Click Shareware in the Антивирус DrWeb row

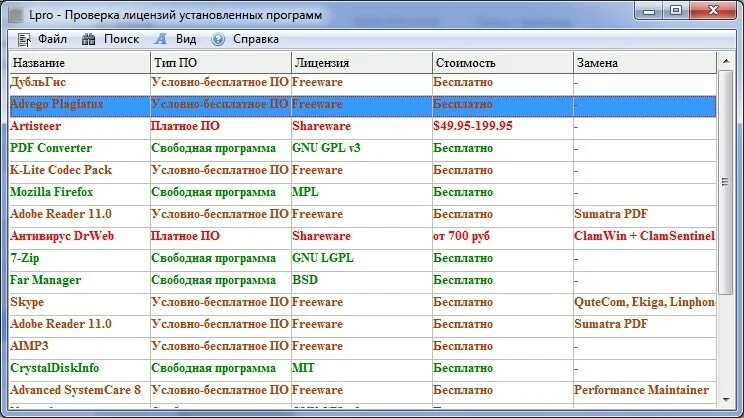tap(321, 236)
